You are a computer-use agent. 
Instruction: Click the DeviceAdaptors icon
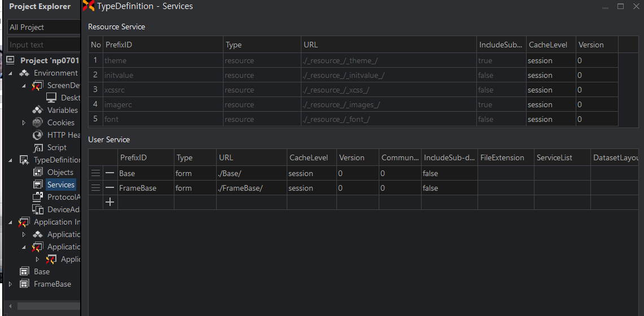(x=38, y=209)
